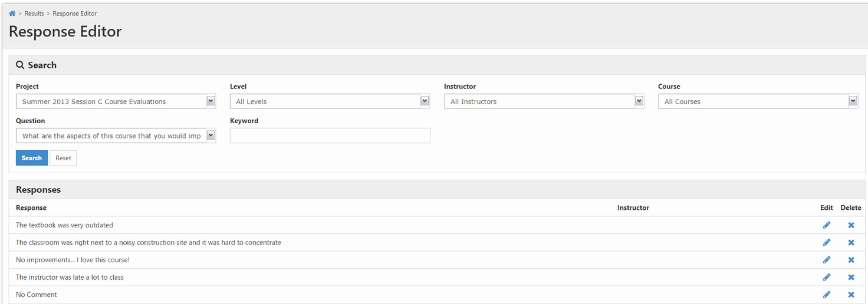
Task: Click the Reset button
Action: point(63,158)
